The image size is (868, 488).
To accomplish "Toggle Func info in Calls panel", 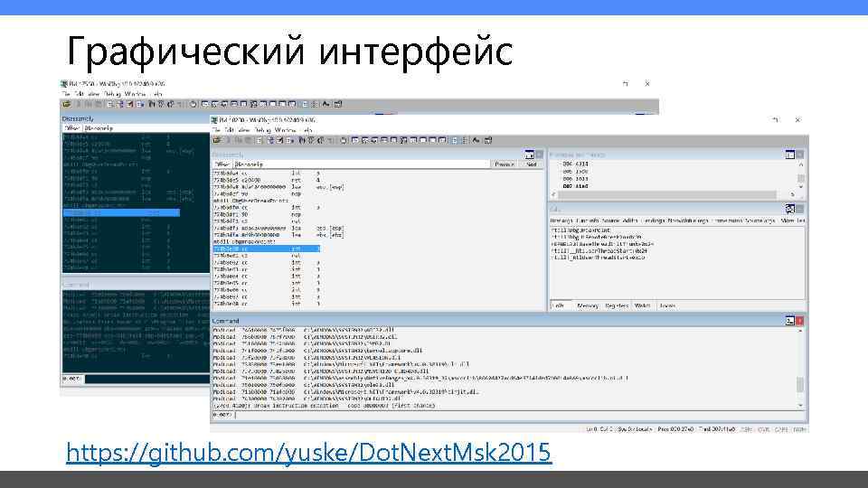I will [x=587, y=221].
